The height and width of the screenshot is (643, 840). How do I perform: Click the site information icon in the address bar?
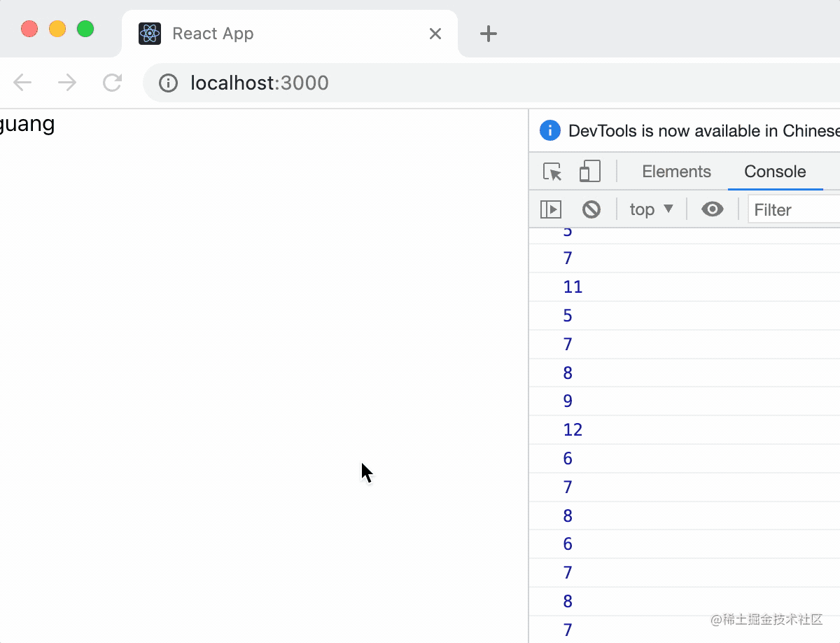[168, 83]
